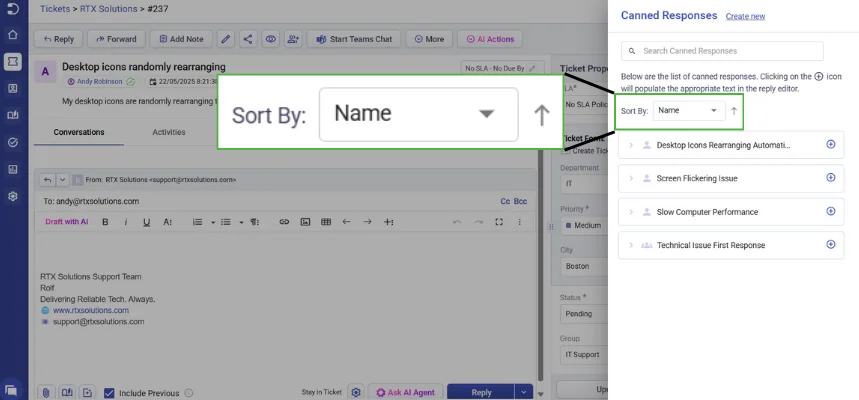The width and height of the screenshot is (859, 400).
Task: Open the Home icon in the left sidebar
Action: 13,35
